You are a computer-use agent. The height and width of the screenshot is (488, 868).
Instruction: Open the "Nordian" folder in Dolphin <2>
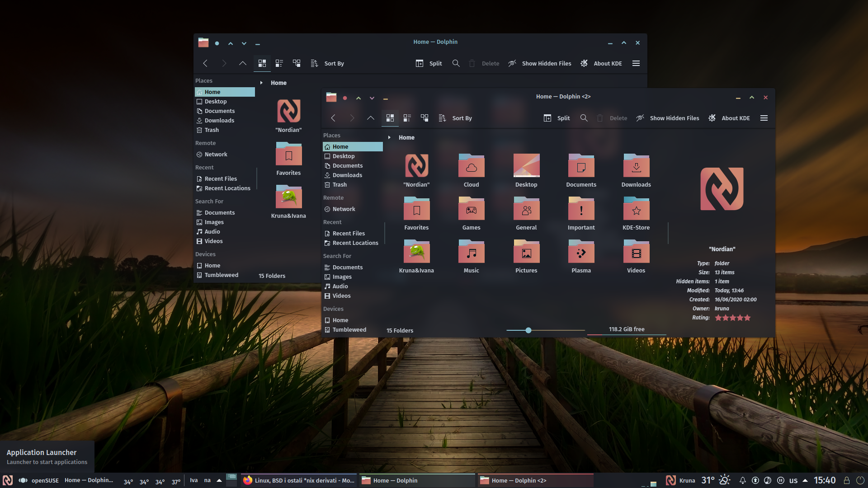click(416, 170)
